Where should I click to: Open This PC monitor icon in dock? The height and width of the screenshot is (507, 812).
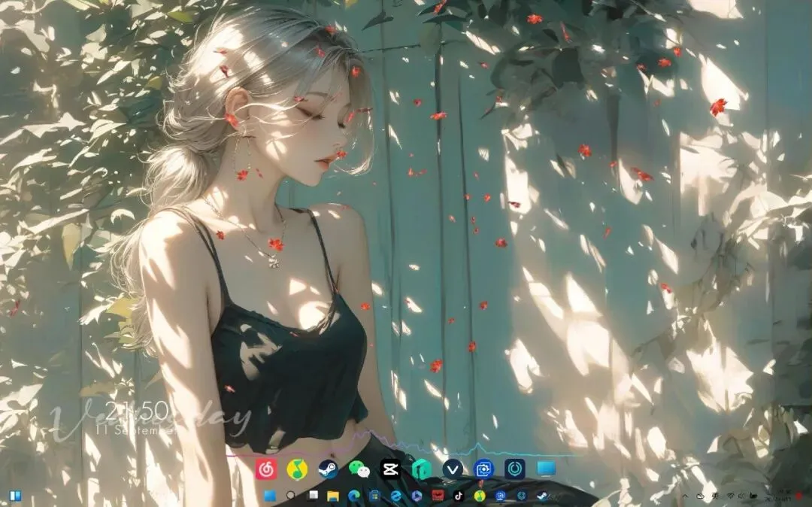pos(547,469)
